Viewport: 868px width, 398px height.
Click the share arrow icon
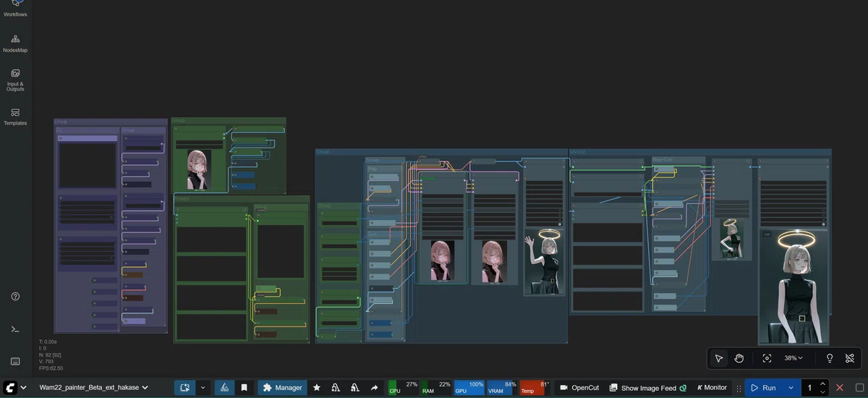point(374,388)
